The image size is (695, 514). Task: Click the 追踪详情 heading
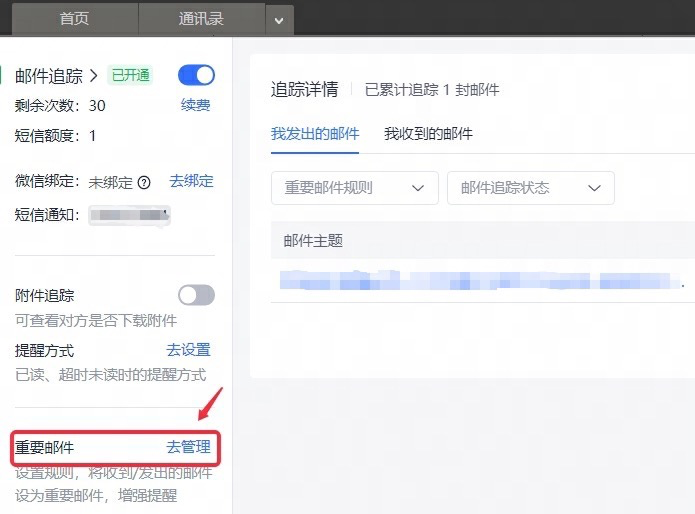pyautogui.click(x=305, y=90)
